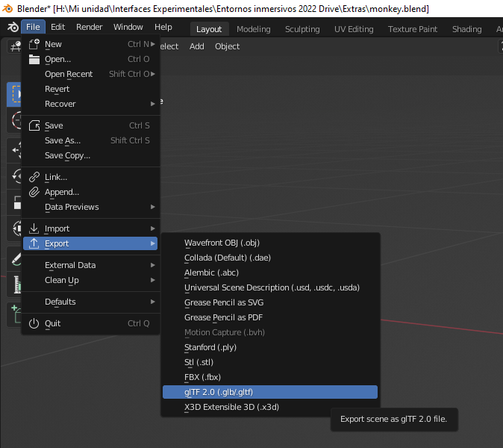Switch to the Texture Paint workspace tab
This screenshot has width=503, height=448.
413,29
